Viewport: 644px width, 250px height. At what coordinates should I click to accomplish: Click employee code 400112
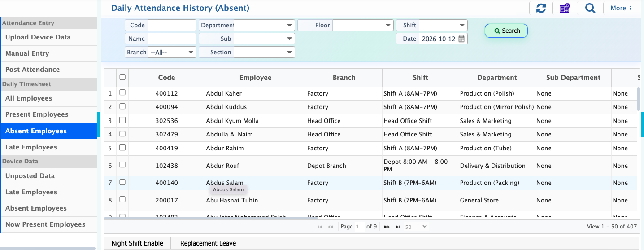[x=166, y=93]
